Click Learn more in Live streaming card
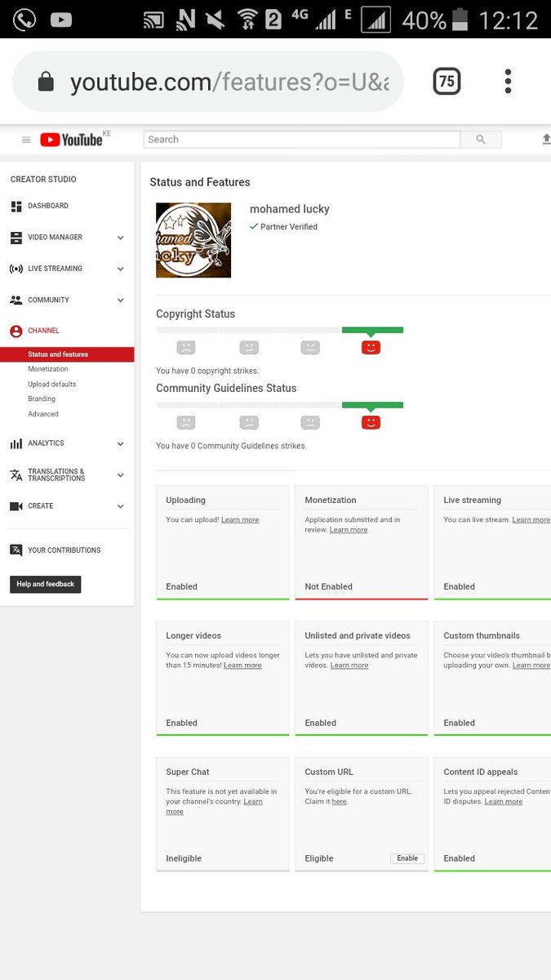 click(x=531, y=520)
